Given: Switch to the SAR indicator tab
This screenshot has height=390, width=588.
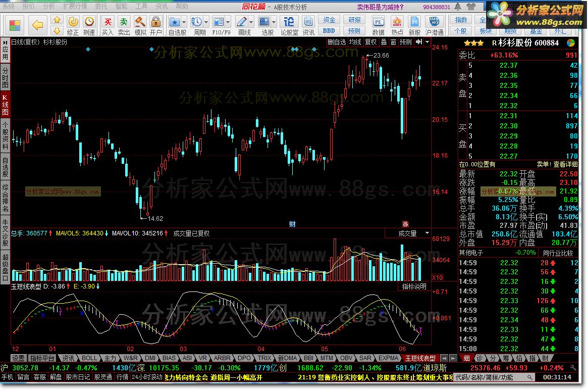Looking at the screenshot, I should click(365, 358).
